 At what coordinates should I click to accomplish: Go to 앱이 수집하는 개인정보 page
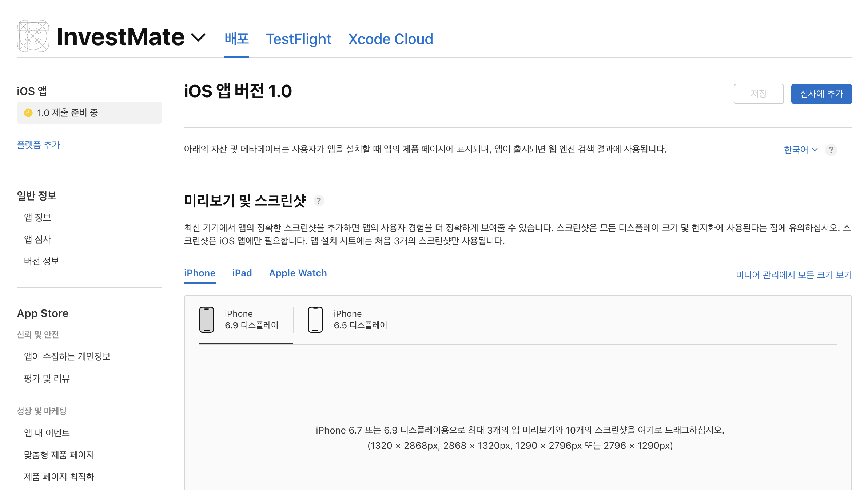click(x=67, y=356)
